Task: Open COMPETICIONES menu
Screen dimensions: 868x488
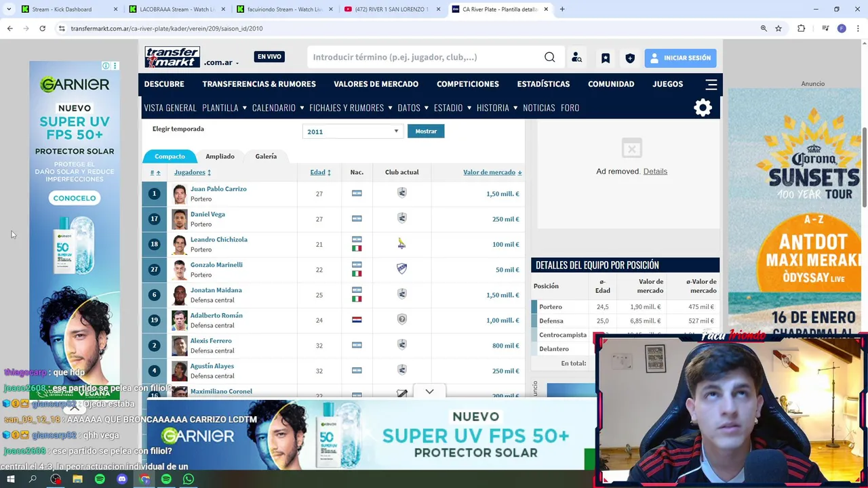Action: click(x=468, y=84)
